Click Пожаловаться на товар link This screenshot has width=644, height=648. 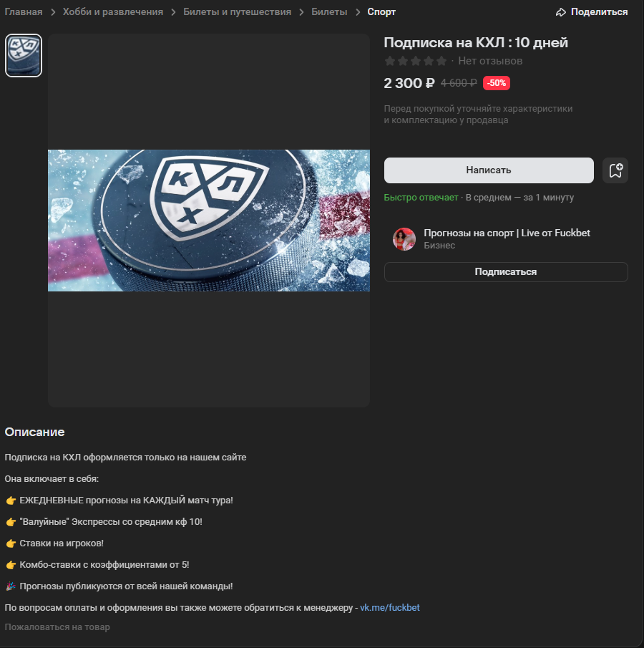coord(57,627)
